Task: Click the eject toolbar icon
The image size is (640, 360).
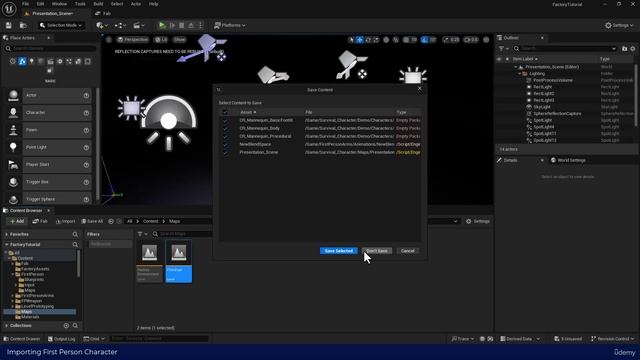Action: coord(191,25)
